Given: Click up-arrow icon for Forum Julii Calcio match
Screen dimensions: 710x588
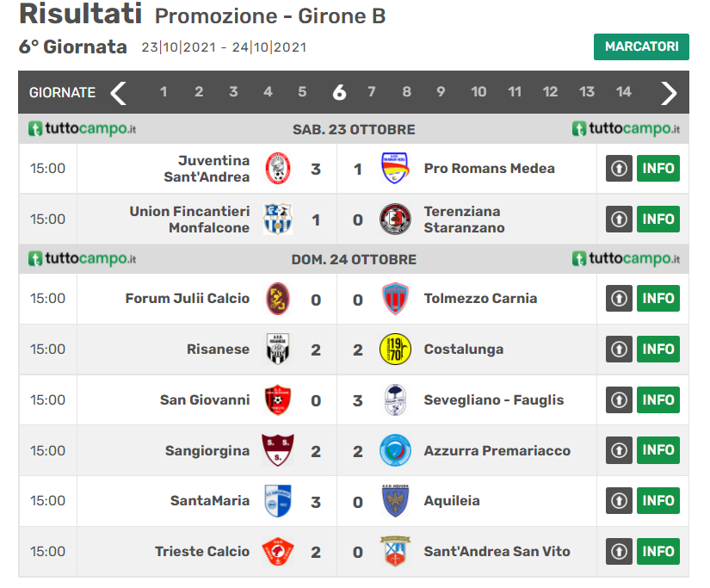Looking at the screenshot, I should [619, 299].
